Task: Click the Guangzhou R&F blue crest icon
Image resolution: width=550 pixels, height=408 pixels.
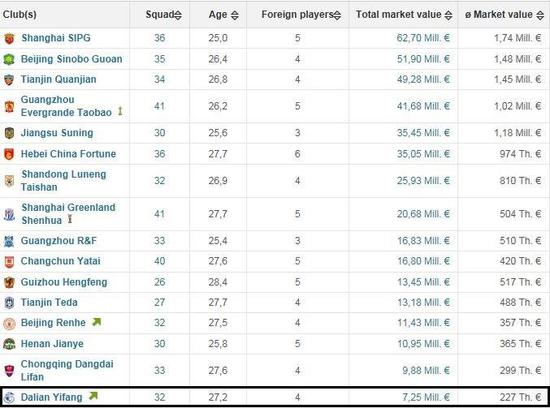Action: (9, 241)
